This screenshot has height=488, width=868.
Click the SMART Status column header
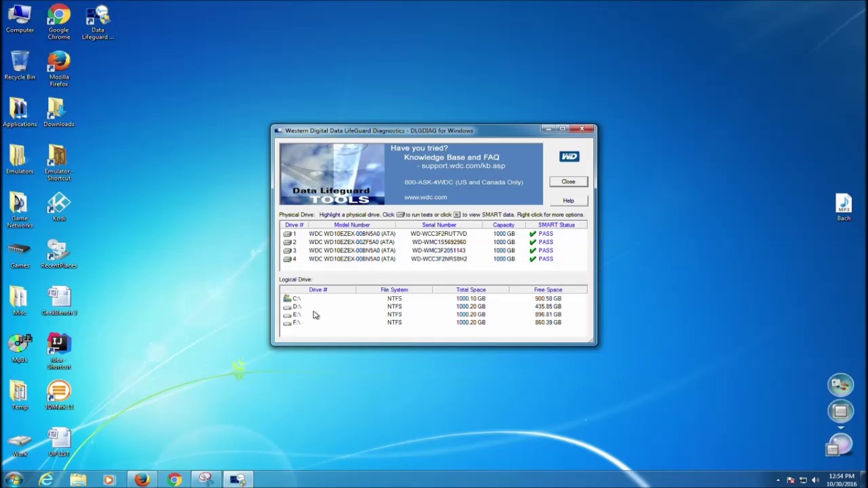click(556, 225)
